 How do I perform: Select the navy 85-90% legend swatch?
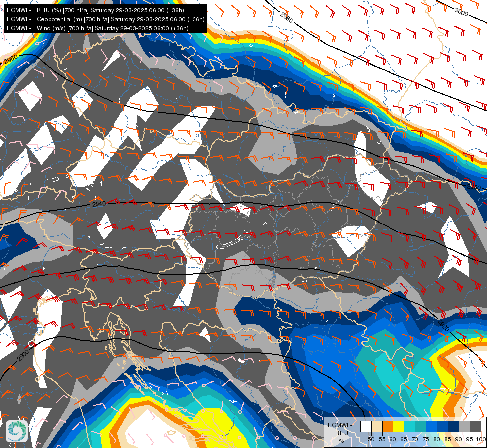(454, 426)
